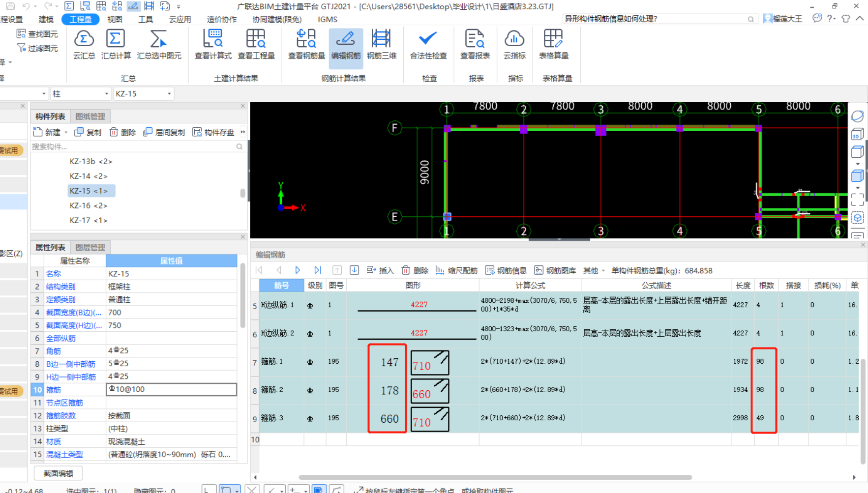Run 汇总计算 summary calculation

(116, 44)
